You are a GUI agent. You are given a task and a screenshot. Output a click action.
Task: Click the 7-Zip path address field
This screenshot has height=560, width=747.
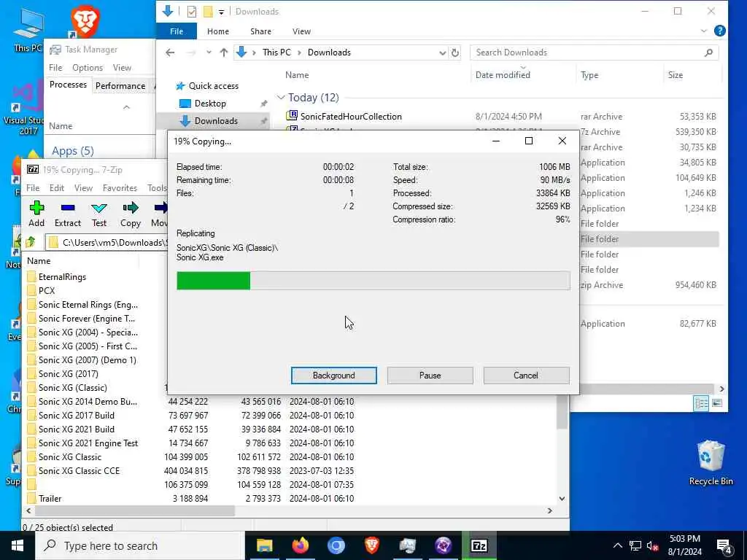click(107, 242)
